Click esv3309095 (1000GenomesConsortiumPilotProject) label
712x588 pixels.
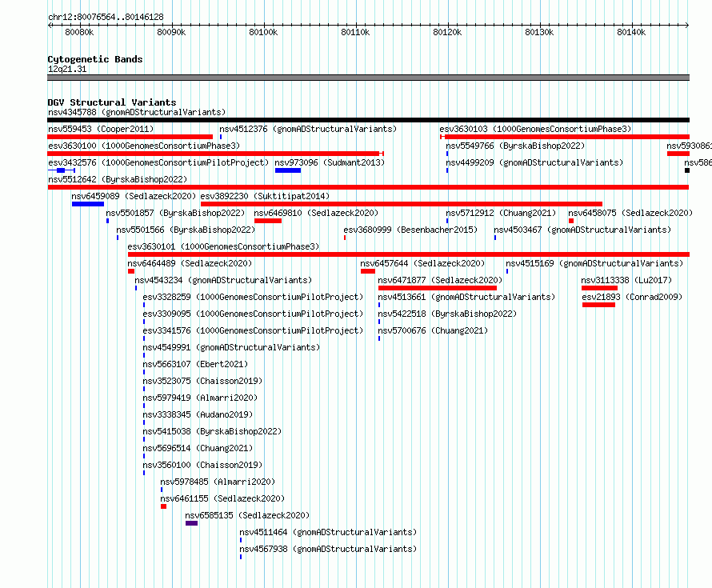254,314
